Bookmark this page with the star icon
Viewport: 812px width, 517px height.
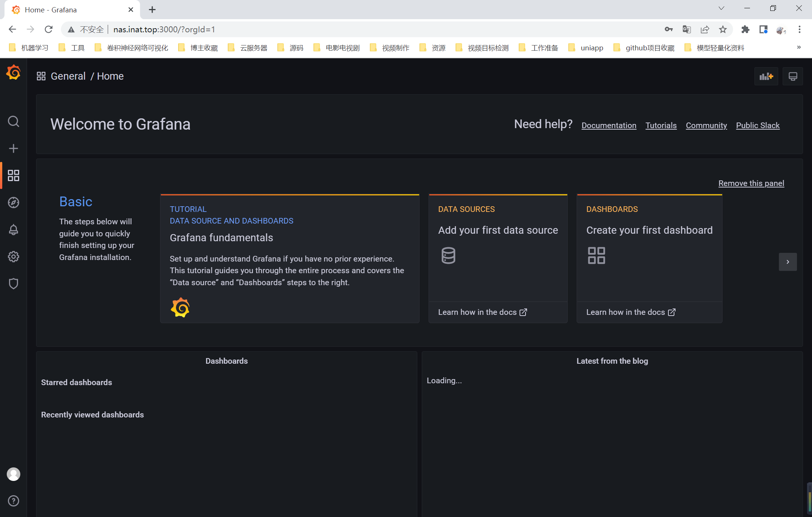[x=723, y=29]
